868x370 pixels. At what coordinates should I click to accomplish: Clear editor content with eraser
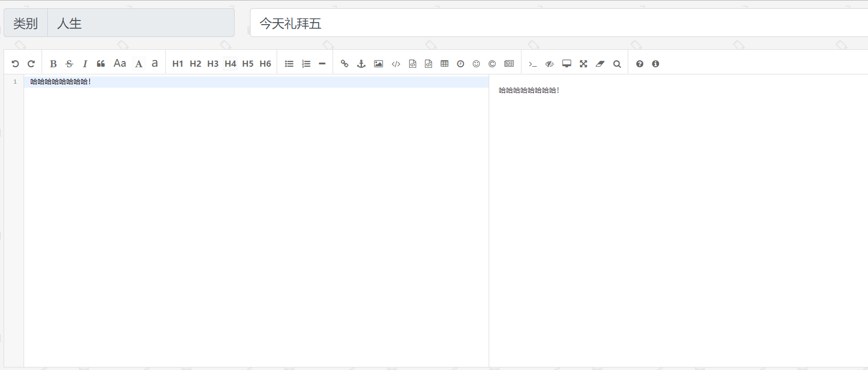pyautogui.click(x=600, y=64)
